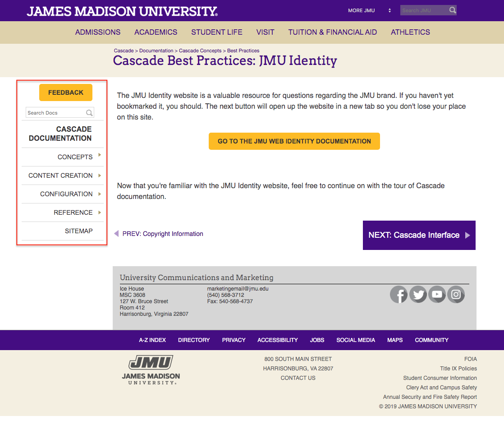Go to the JMU Web Identity Documentation
The height and width of the screenshot is (425, 504).
point(294,141)
